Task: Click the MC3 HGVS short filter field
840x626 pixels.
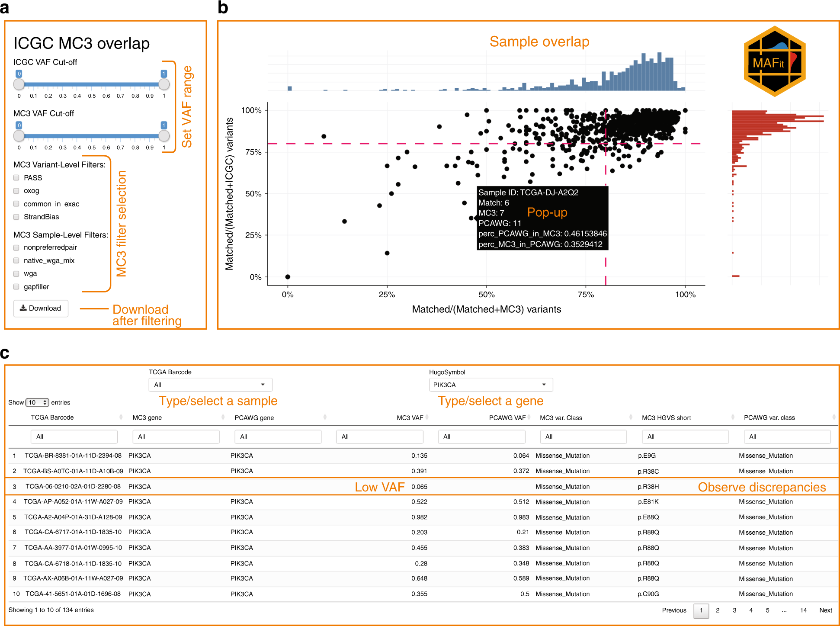Action: pyautogui.click(x=685, y=437)
